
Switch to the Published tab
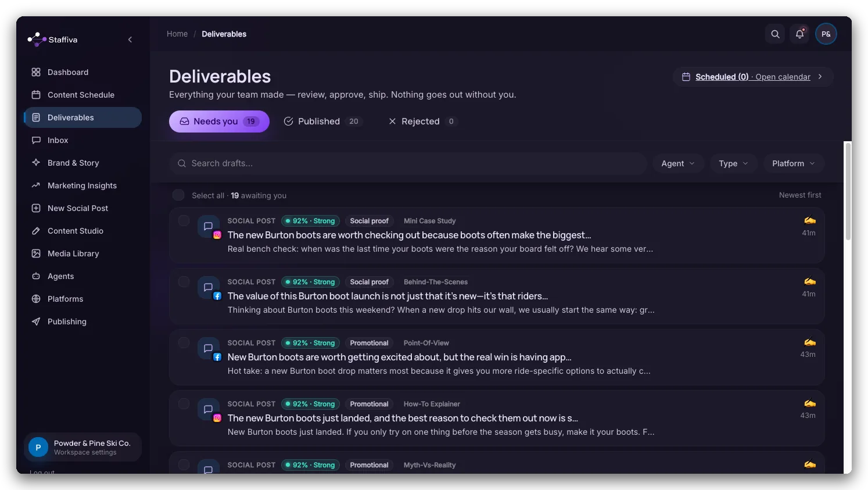(323, 121)
